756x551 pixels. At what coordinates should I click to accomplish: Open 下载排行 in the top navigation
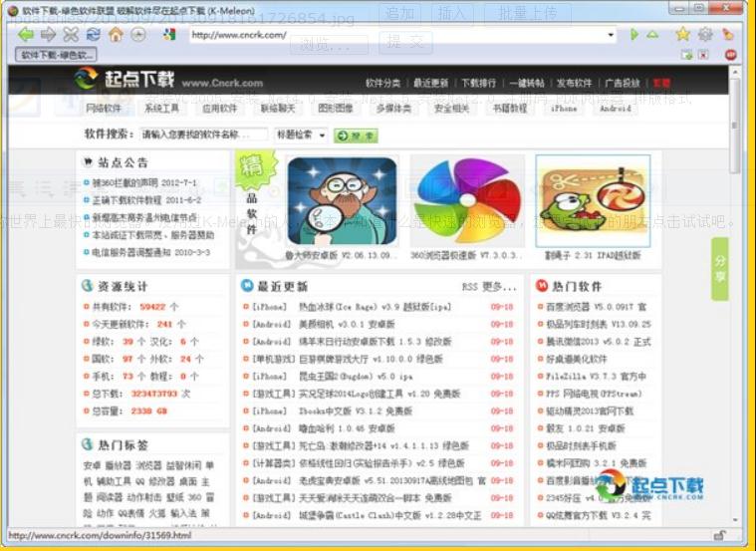pyautogui.click(x=478, y=83)
